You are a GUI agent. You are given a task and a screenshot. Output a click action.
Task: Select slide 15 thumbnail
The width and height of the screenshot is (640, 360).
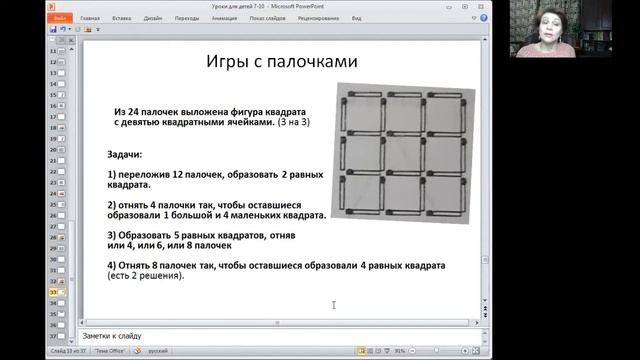[x=61, y=95]
